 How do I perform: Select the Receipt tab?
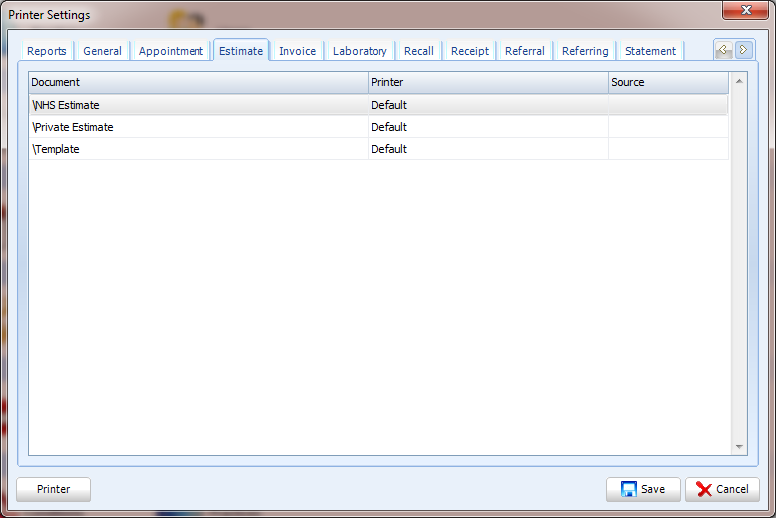click(x=470, y=51)
